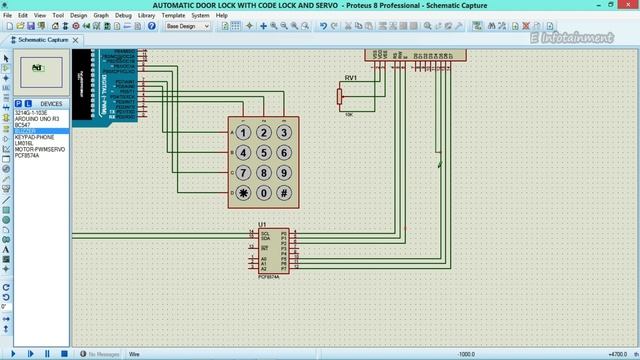Rotate anticlockwise using the rotation icon

pos(6,297)
